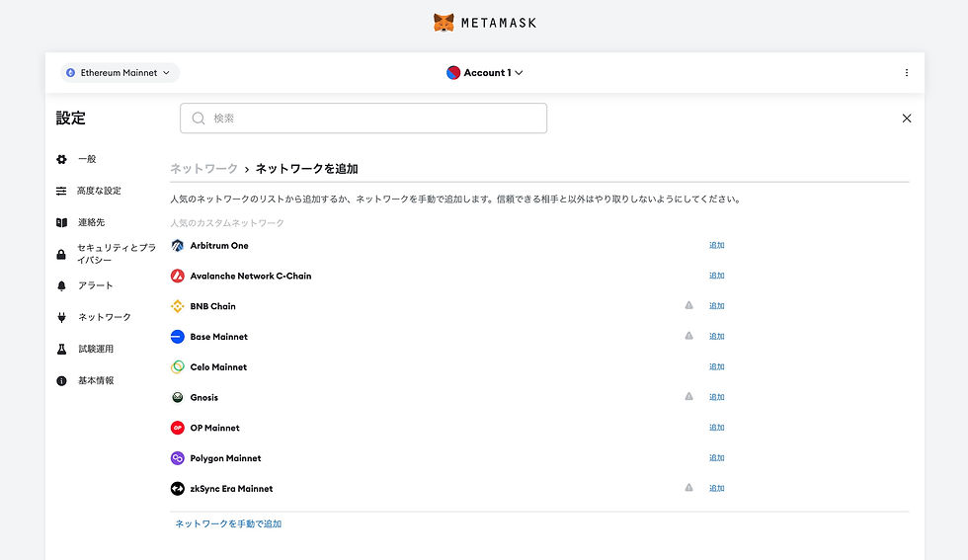The width and height of the screenshot is (968, 560).
Task: Click the BNB Chain warning triangle
Action: click(x=689, y=305)
